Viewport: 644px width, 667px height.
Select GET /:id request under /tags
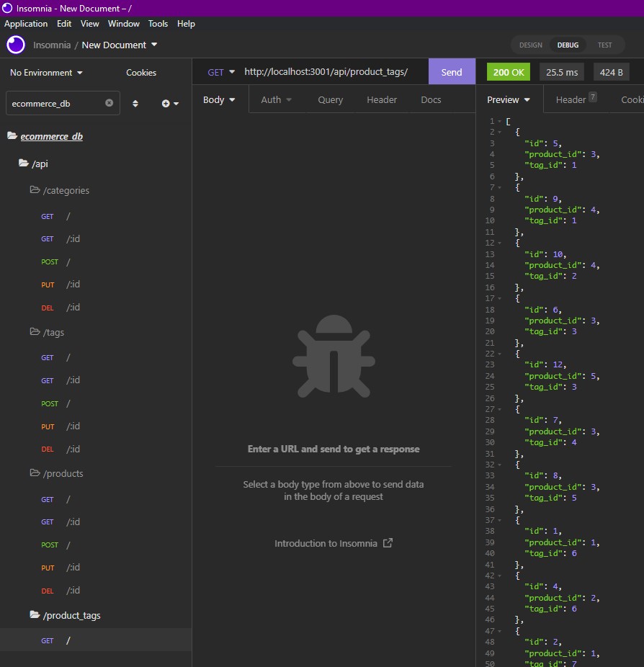(x=96, y=380)
